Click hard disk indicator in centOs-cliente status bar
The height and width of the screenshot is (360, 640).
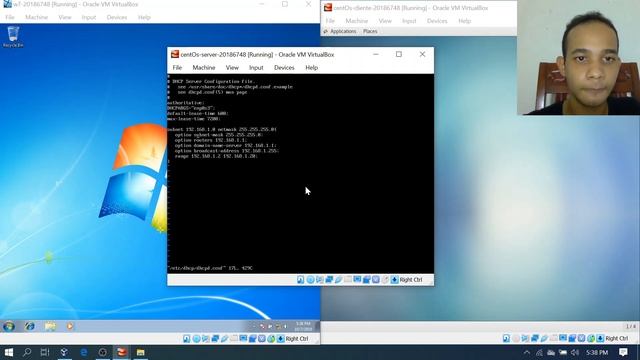coord(507,338)
